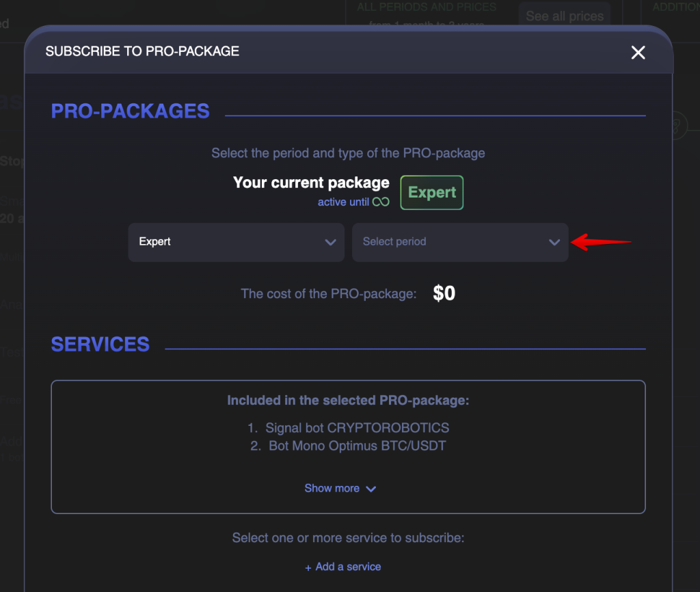Viewport: 700px width, 592px height.
Task: Click the SERVICES section heading
Action: (x=100, y=345)
